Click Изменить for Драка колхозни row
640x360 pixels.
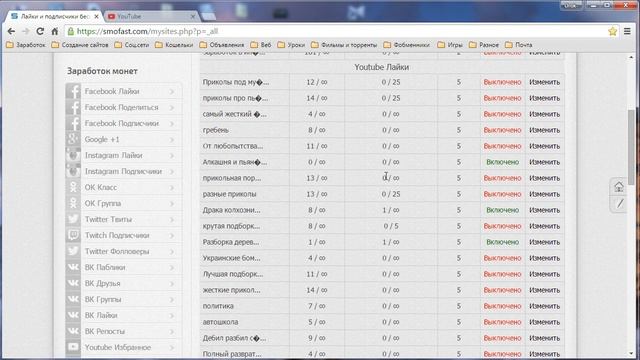[544, 210]
